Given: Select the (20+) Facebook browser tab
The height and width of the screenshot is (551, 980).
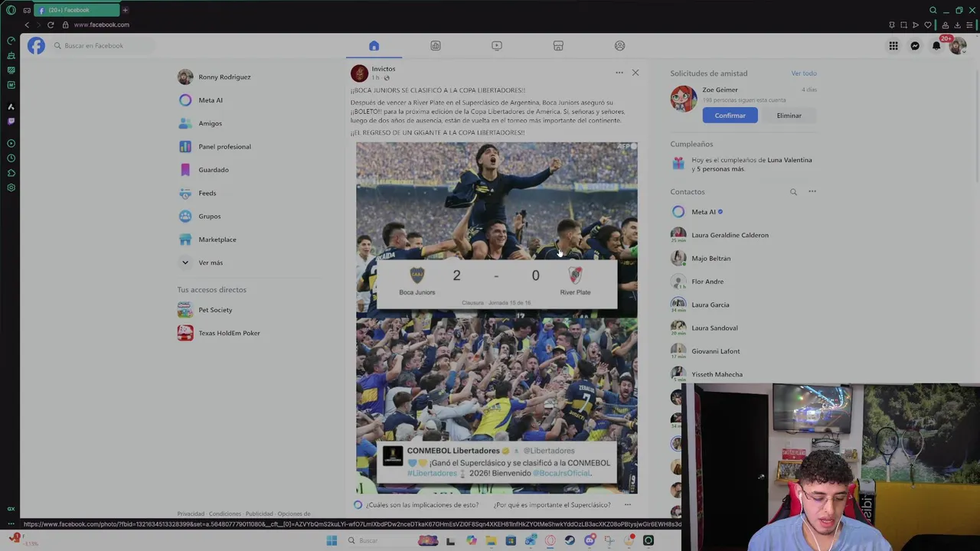Looking at the screenshot, I should pos(77,10).
